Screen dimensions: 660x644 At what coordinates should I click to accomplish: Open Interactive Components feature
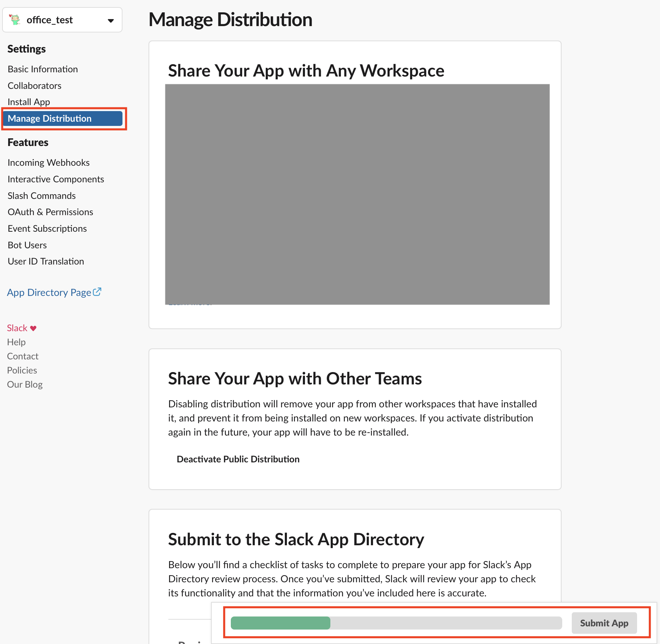[56, 179]
